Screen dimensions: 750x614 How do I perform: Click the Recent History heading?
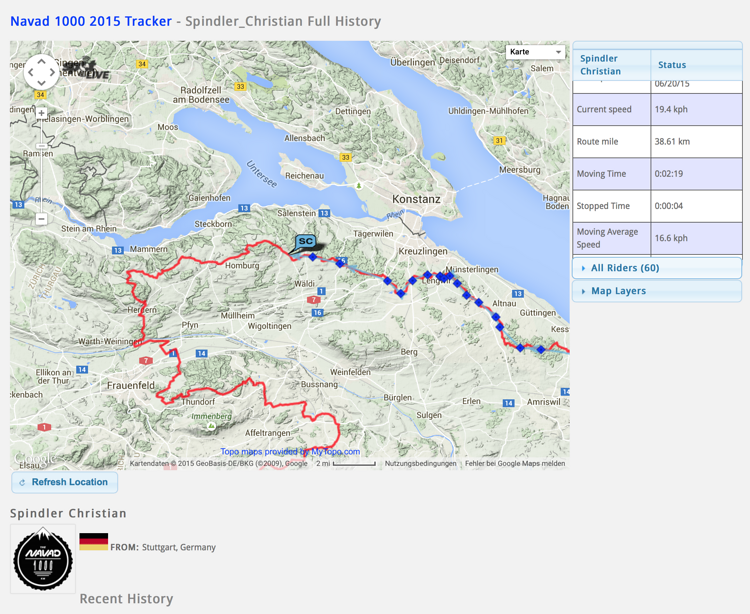click(126, 599)
